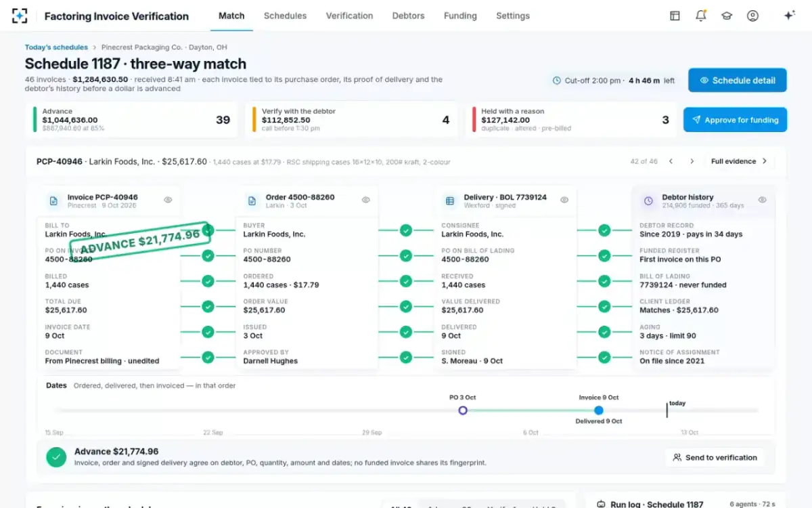The height and width of the screenshot is (508, 812).
Task: Click 'S. Moreau · 9 Oct' signed value
Action: click(472, 361)
